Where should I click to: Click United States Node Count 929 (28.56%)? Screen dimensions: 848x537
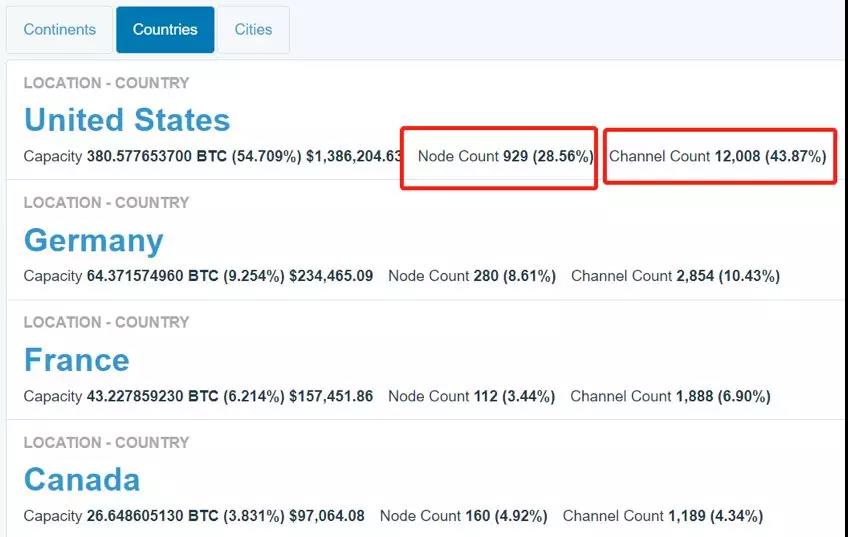point(506,156)
